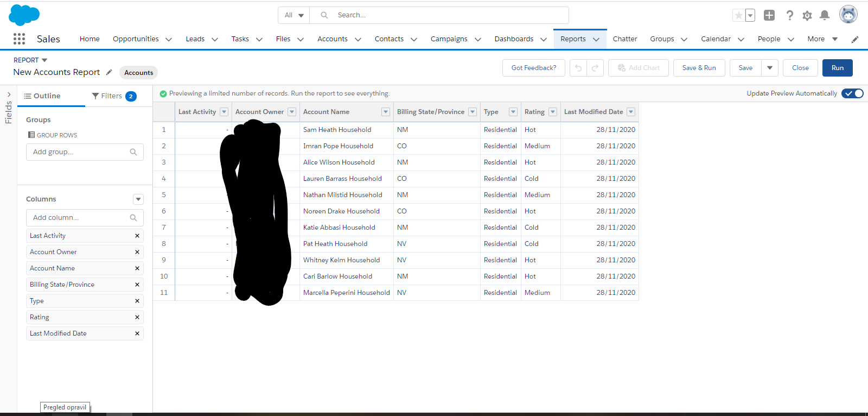The width and height of the screenshot is (868, 416).
Task: Open the global actions plus icon
Action: 769,15
